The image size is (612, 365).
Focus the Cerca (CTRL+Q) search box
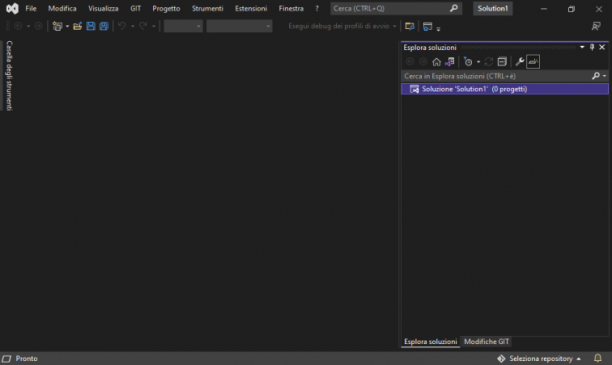(396, 8)
